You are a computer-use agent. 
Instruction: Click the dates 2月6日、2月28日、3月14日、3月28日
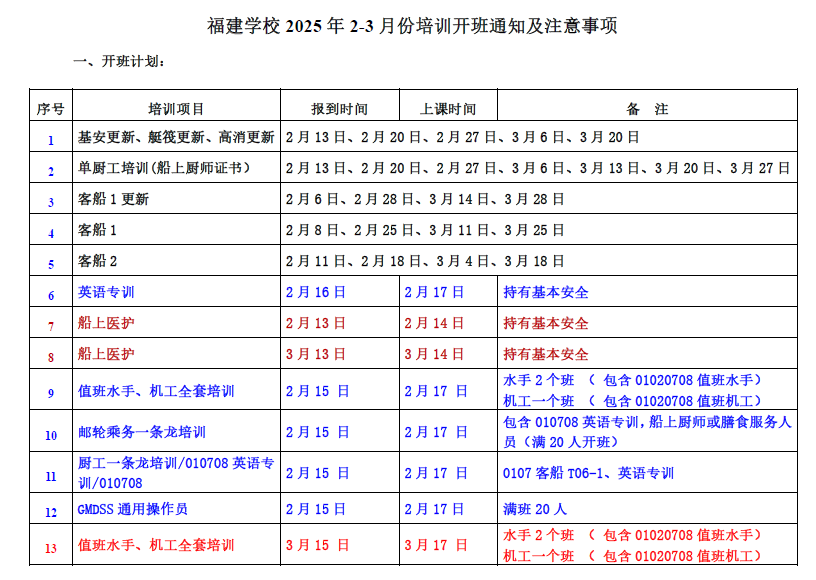pyautogui.click(x=425, y=199)
